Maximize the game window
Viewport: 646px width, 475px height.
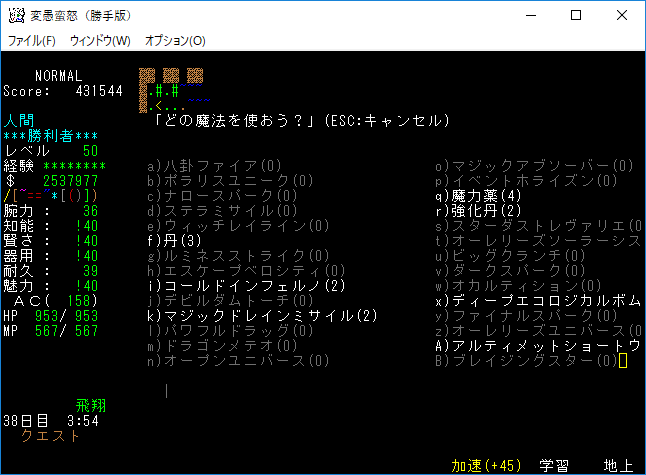[575, 16]
